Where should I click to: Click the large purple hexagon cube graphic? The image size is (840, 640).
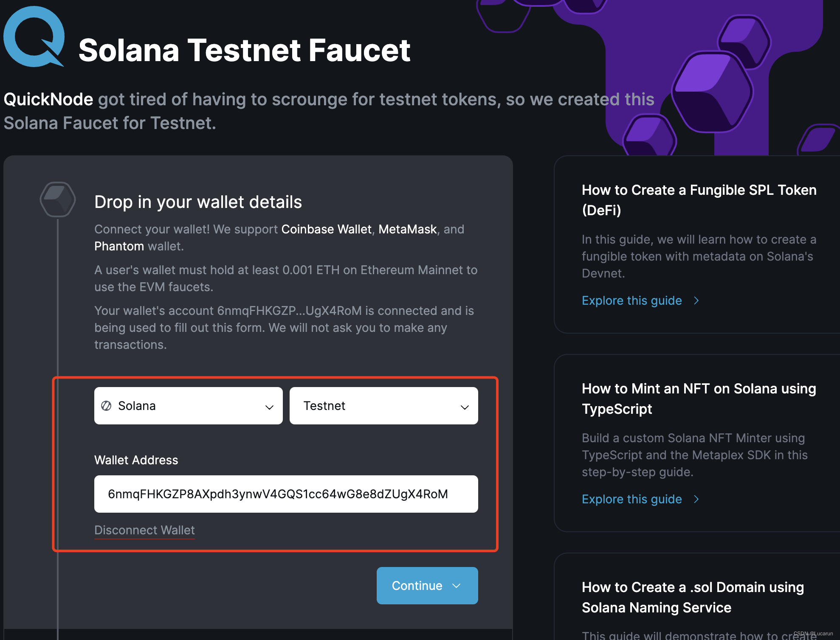(712, 91)
